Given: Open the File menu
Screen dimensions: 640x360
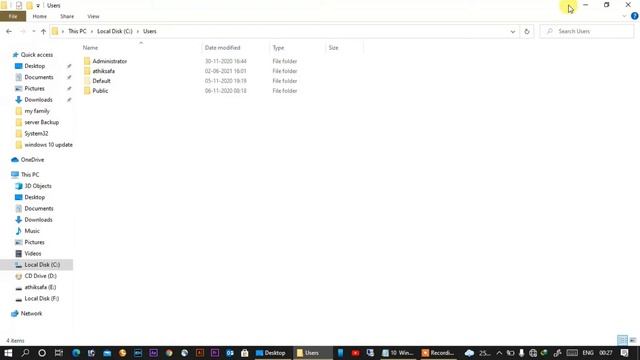Looking at the screenshot, I should [13, 16].
